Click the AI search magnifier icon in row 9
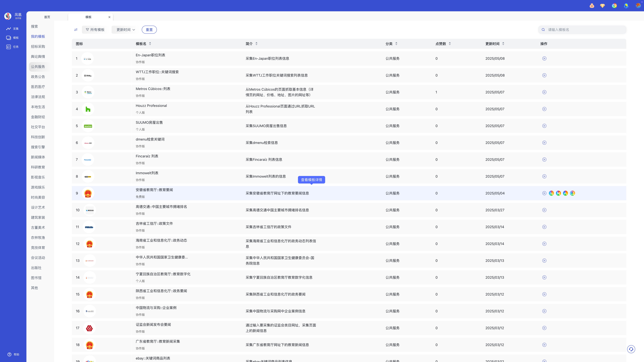 [x=573, y=193]
